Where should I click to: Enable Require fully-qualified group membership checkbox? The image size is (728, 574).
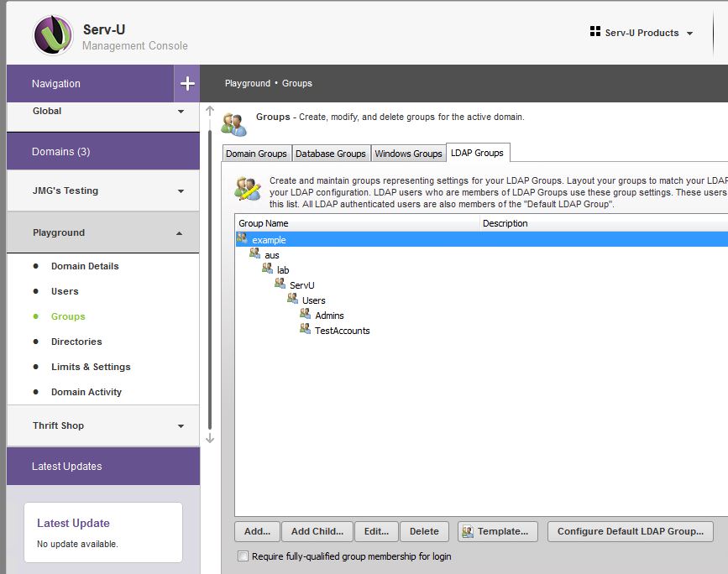pyautogui.click(x=243, y=556)
